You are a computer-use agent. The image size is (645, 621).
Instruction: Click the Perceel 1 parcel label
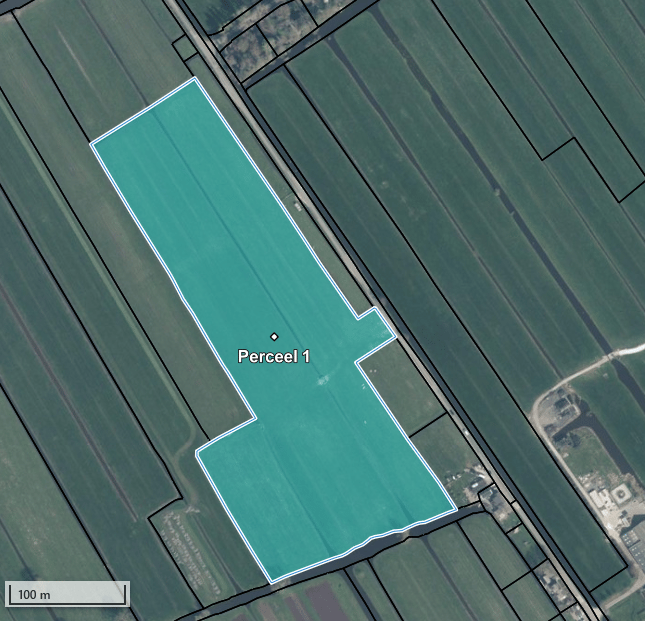coord(274,356)
